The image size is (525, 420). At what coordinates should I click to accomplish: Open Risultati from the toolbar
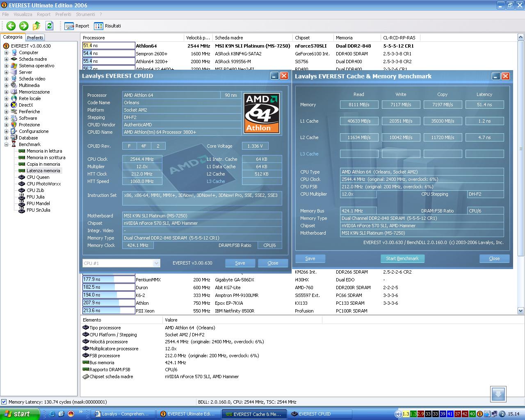pyautogui.click(x=107, y=26)
